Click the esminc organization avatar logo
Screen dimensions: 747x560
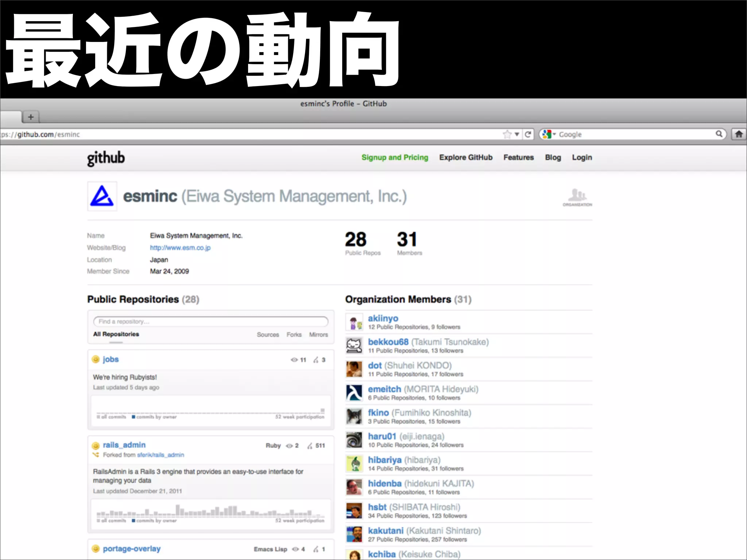point(102,196)
